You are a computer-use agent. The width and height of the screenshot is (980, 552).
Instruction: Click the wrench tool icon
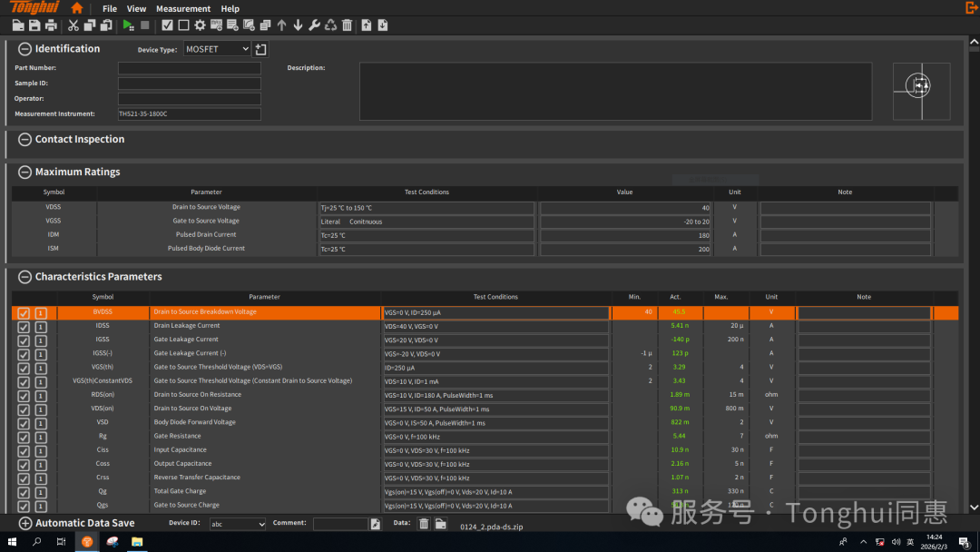[314, 25]
